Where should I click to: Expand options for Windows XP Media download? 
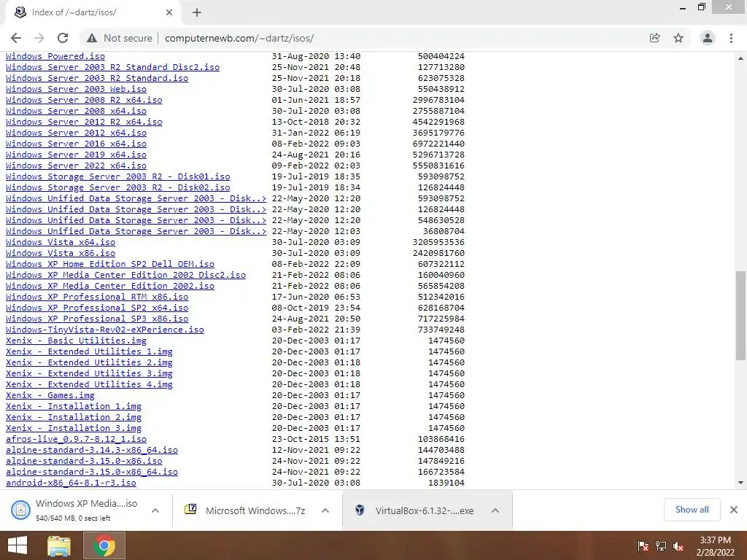tap(155, 510)
